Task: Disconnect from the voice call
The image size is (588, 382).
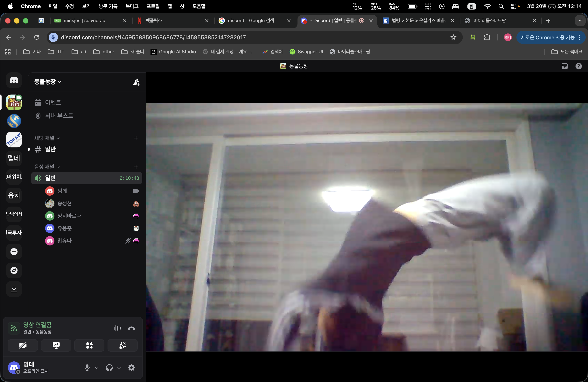Action: 131,328
